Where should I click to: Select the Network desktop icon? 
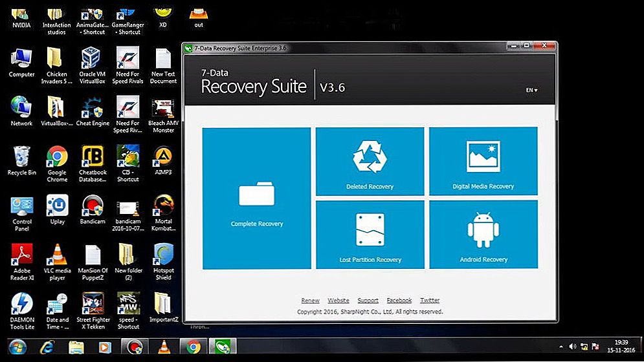coord(21,111)
